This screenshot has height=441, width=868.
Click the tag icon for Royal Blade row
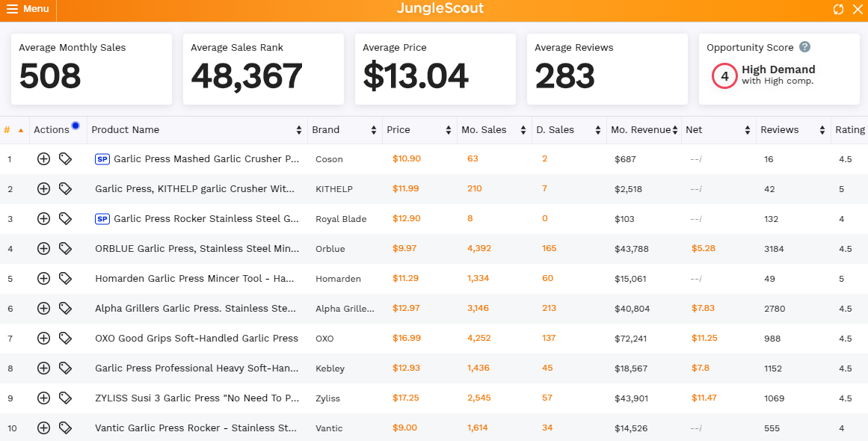(x=65, y=219)
